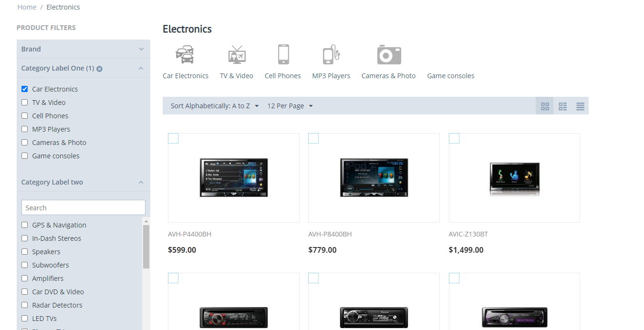The height and width of the screenshot is (330, 644).
Task: View the AVH-P4400BH product image
Action: (x=234, y=177)
